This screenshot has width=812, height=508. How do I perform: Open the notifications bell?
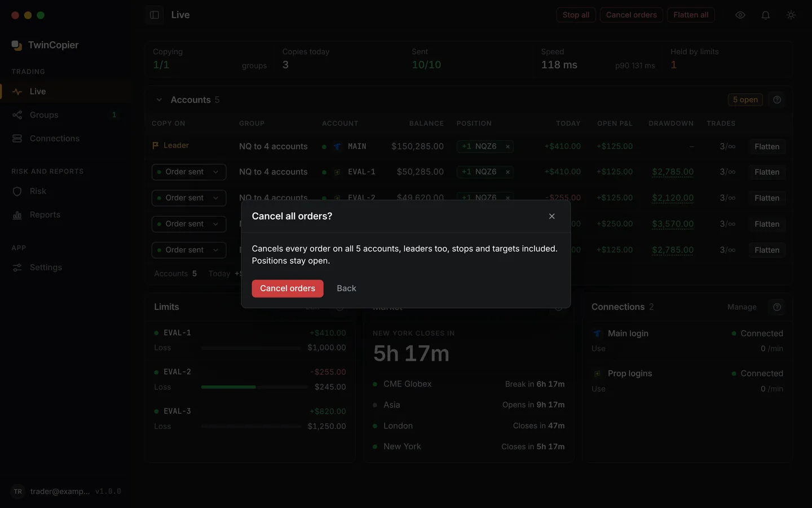pyautogui.click(x=766, y=15)
